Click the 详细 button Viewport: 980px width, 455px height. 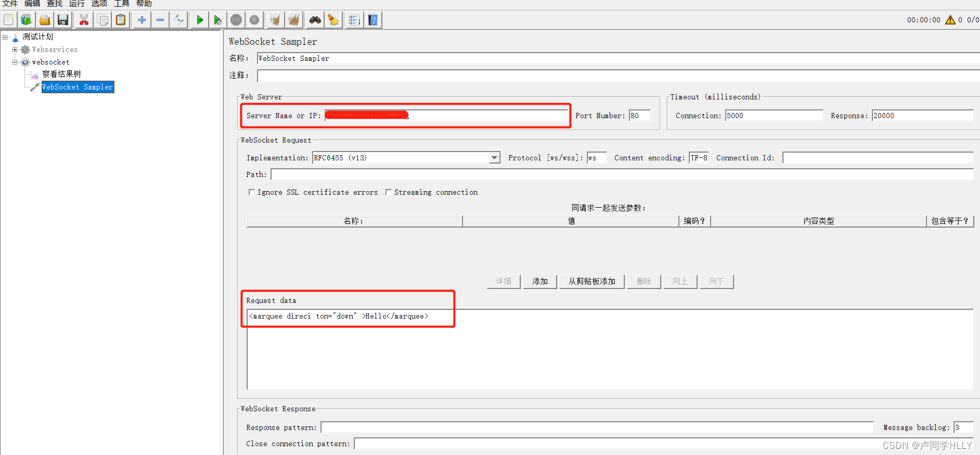pyautogui.click(x=504, y=282)
